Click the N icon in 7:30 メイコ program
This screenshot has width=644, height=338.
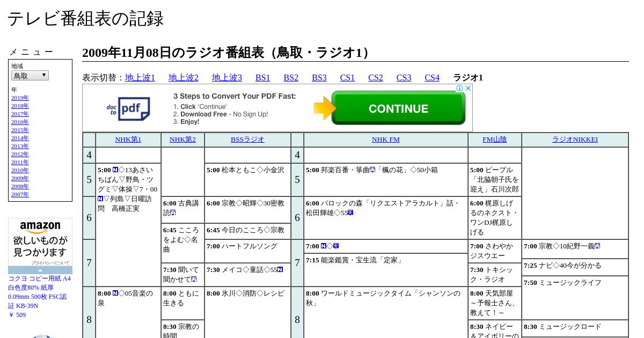pyautogui.click(x=280, y=270)
